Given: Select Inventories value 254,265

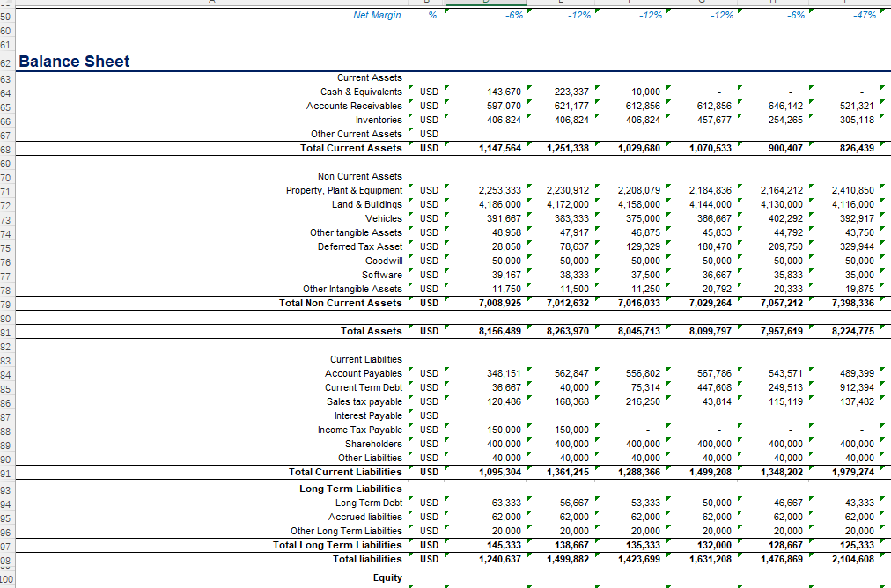Looking at the screenshot, I should pos(785,120).
